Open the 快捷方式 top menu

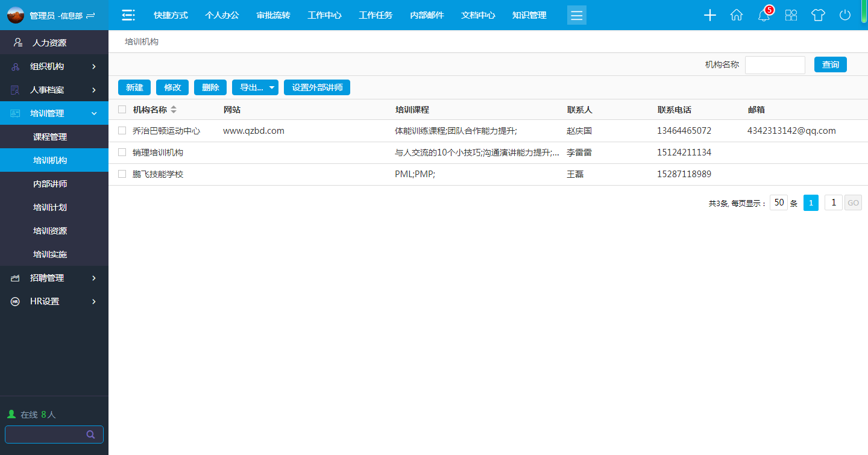point(171,15)
